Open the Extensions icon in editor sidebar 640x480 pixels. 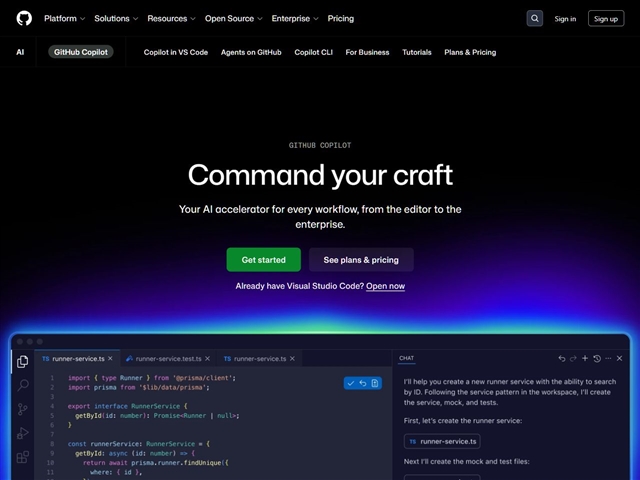coord(23,457)
